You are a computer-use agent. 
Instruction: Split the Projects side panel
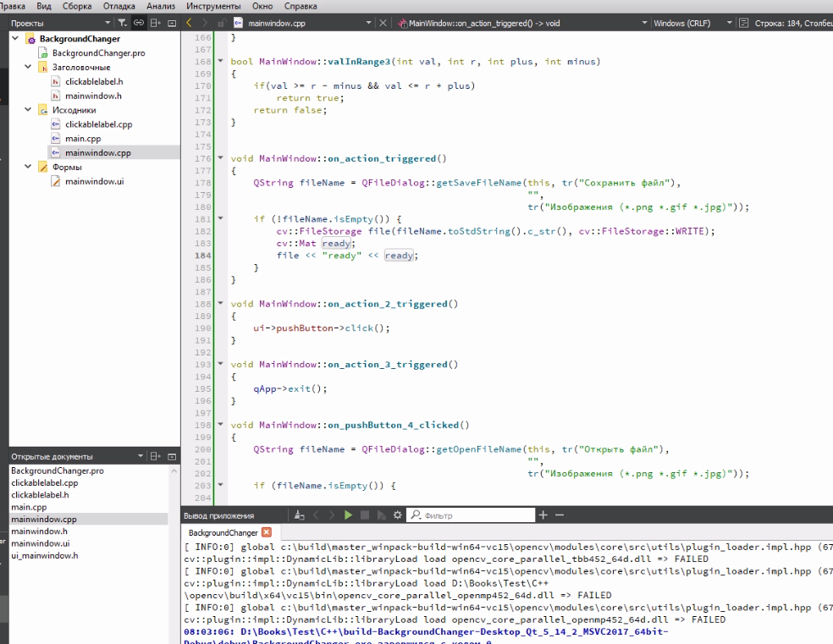pos(155,23)
